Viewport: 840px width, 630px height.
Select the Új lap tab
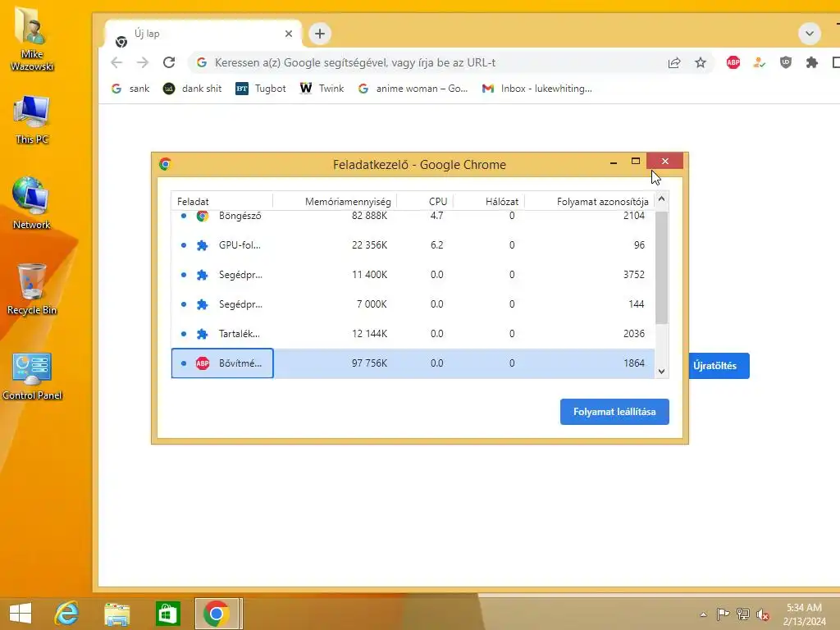pos(203,34)
